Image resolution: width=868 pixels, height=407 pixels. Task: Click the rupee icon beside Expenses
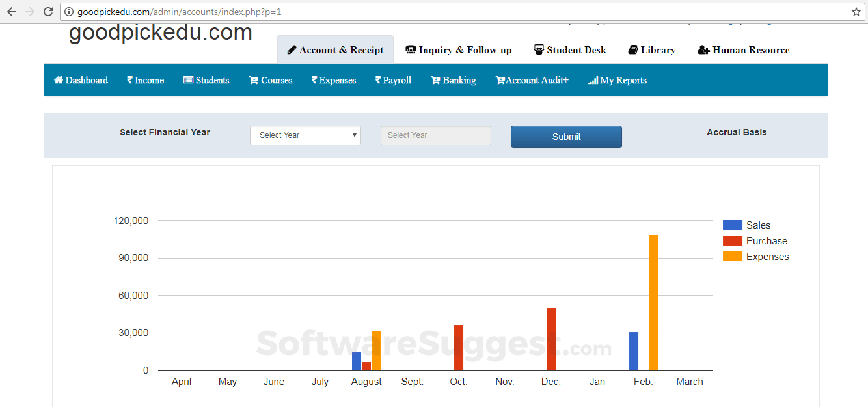click(314, 80)
